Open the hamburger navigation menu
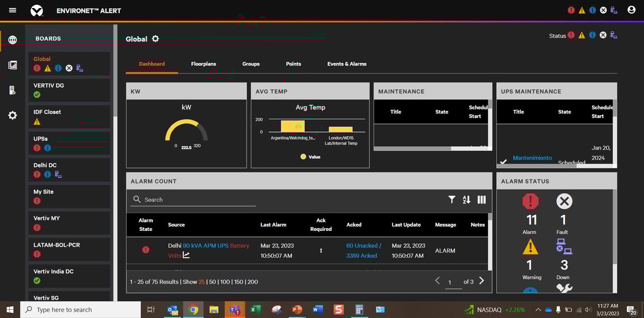The image size is (644, 318). tap(13, 10)
